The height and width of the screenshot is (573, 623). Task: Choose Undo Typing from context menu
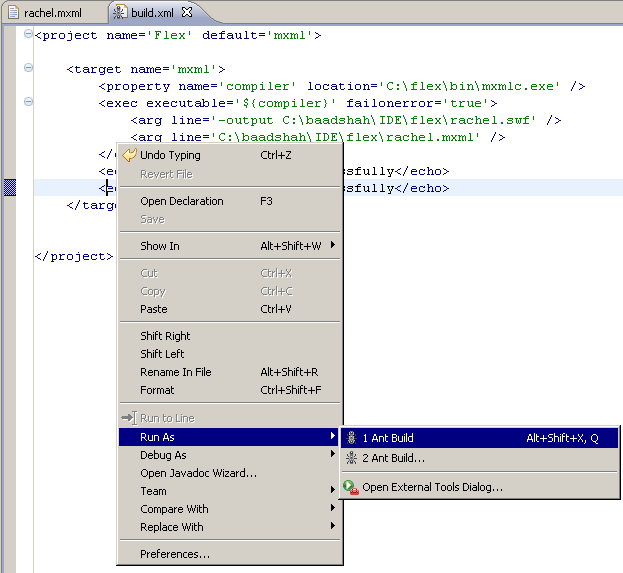click(x=230, y=155)
